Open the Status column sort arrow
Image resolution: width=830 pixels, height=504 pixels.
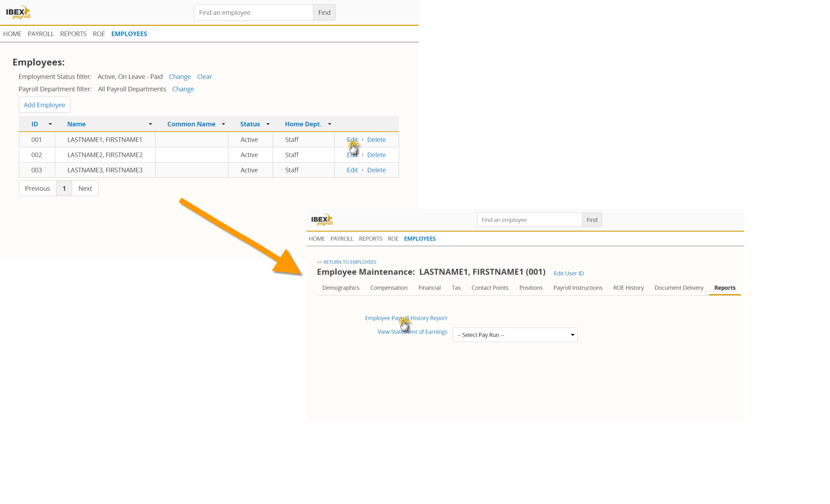(268, 124)
